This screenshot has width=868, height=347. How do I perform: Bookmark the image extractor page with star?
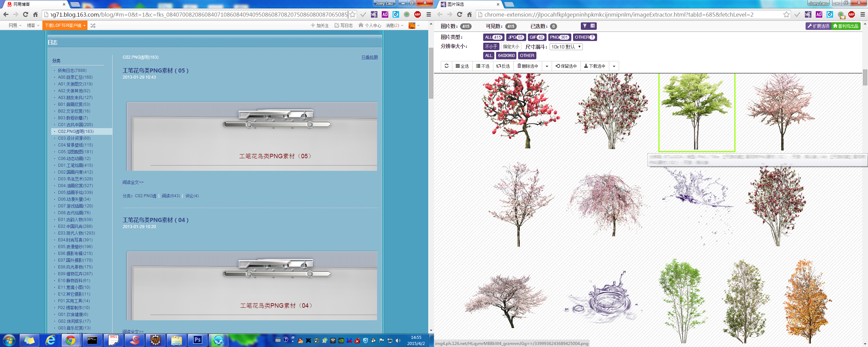tap(787, 15)
